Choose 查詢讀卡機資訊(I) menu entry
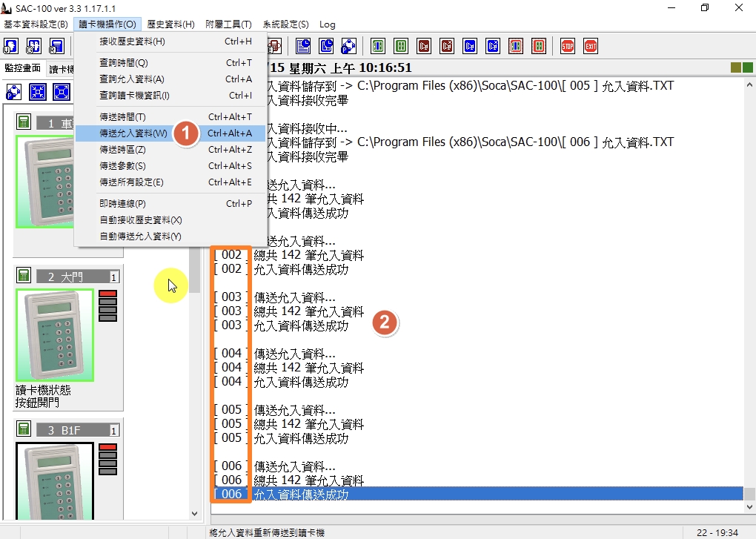This screenshot has width=756, height=539. (170, 96)
